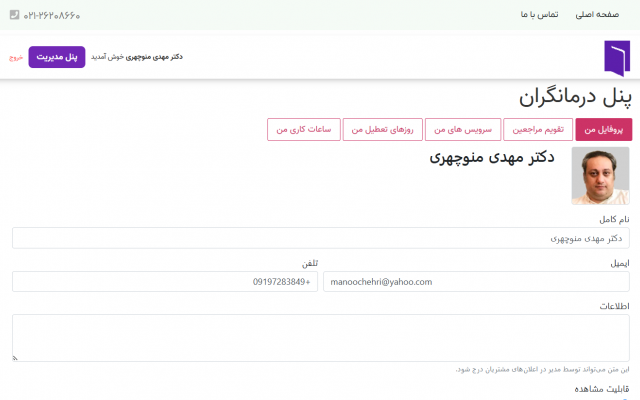Click the heading دکتر مهدی منوچهری

492,158
